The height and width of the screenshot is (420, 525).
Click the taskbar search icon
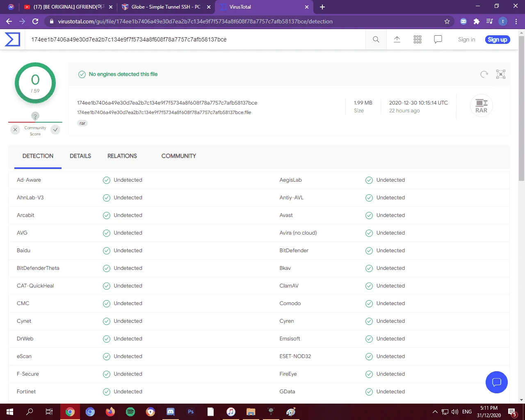click(x=30, y=412)
